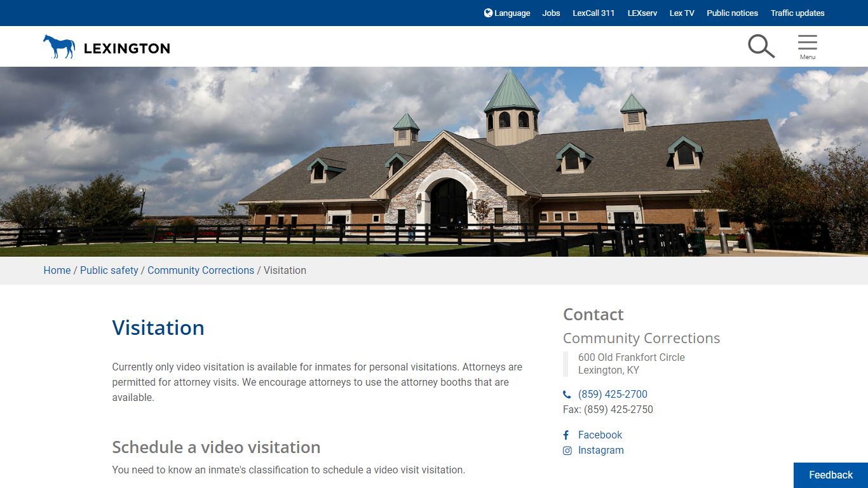
Task: Open the Instagram text link
Action: (600, 450)
